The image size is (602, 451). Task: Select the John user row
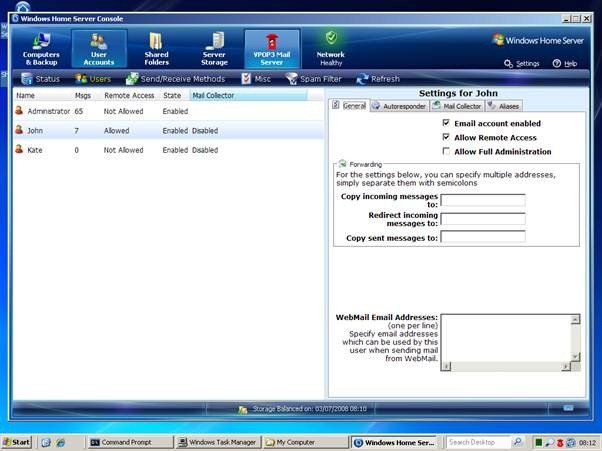point(168,131)
